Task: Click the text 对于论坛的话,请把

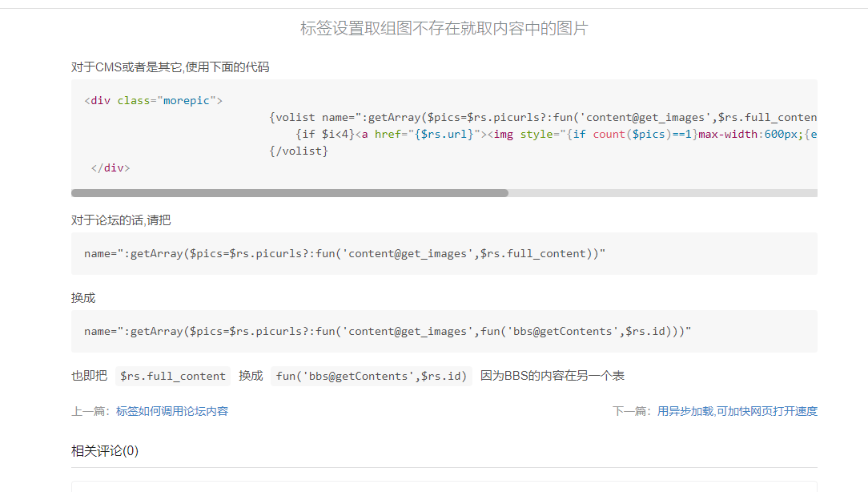Action: tap(121, 220)
